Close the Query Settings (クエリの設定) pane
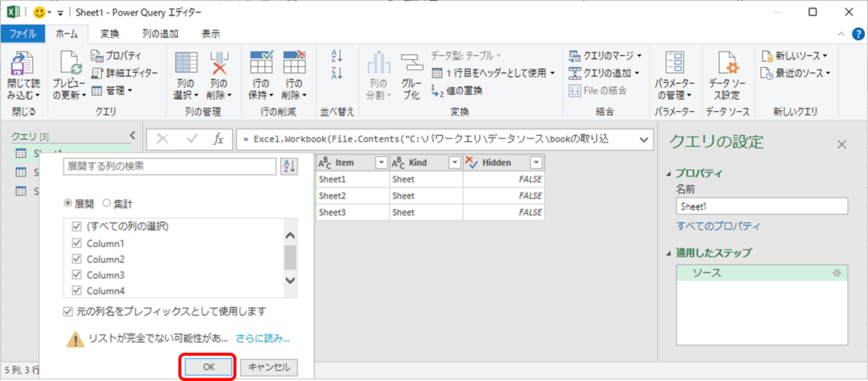 click(x=842, y=144)
